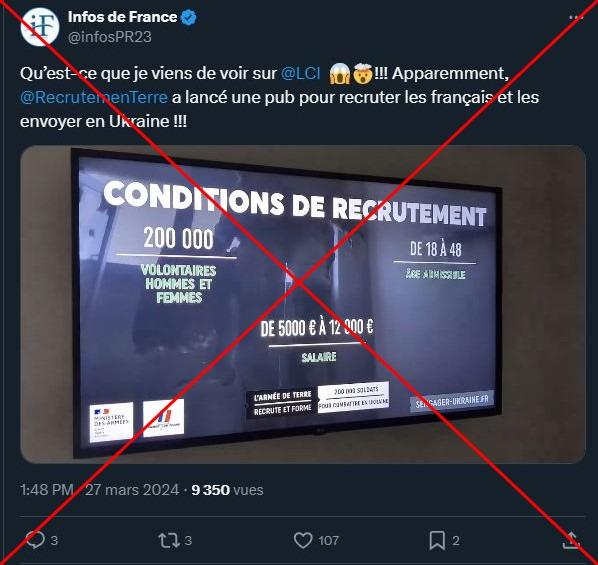598x565 pixels.
Task: Click the tweet timestamp 1:48 PM
Action: point(47,489)
